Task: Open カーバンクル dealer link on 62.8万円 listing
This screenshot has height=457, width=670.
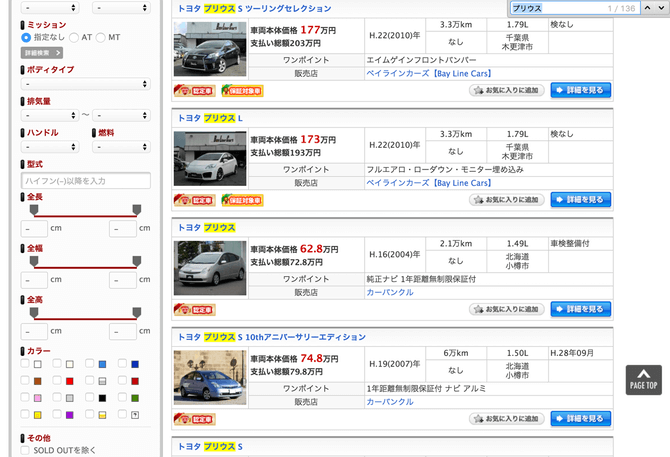Action: tap(389, 293)
